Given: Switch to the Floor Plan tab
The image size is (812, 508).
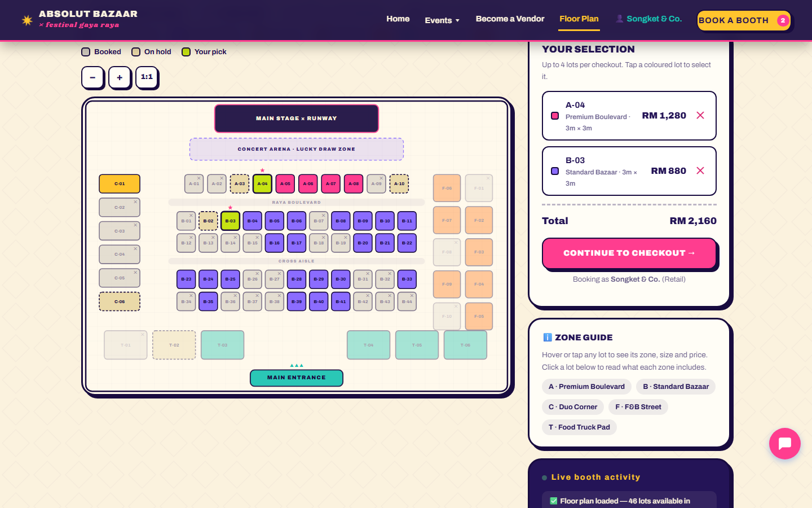Looking at the screenshot, I should [x=579, y=19].
